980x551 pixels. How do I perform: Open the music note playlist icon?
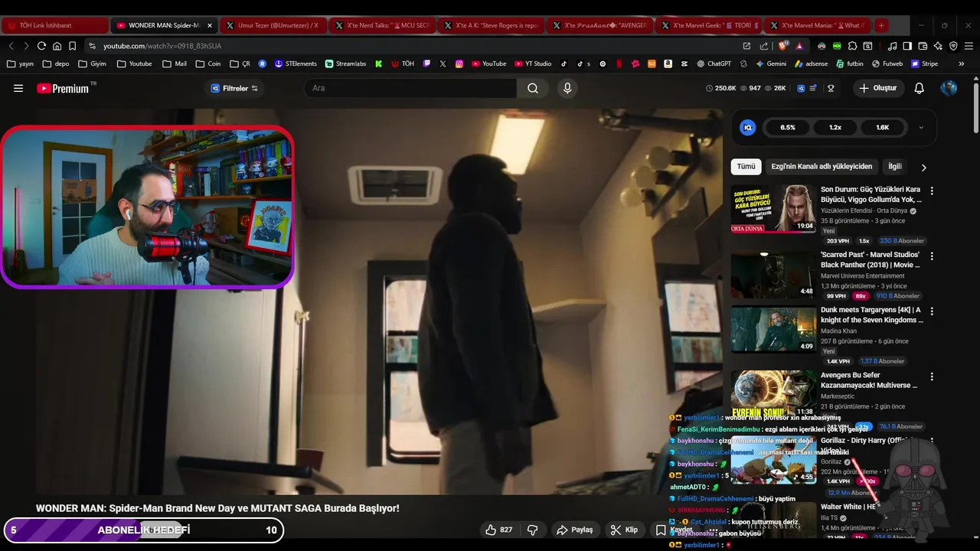coord(892,46)
